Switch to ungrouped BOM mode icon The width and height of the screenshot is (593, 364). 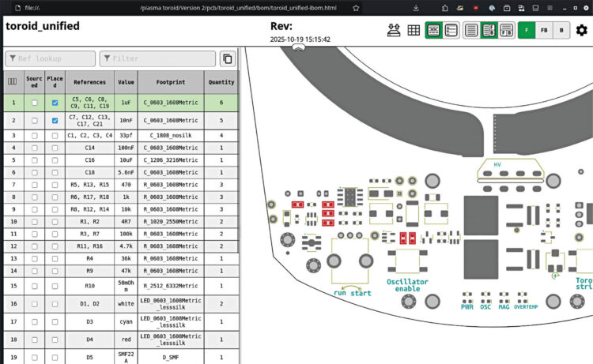pos(451,31)
